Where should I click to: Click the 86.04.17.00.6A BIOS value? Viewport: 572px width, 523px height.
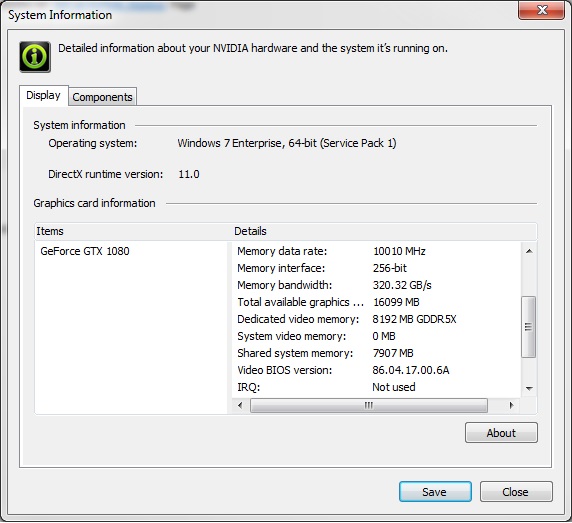coord(411,370)
